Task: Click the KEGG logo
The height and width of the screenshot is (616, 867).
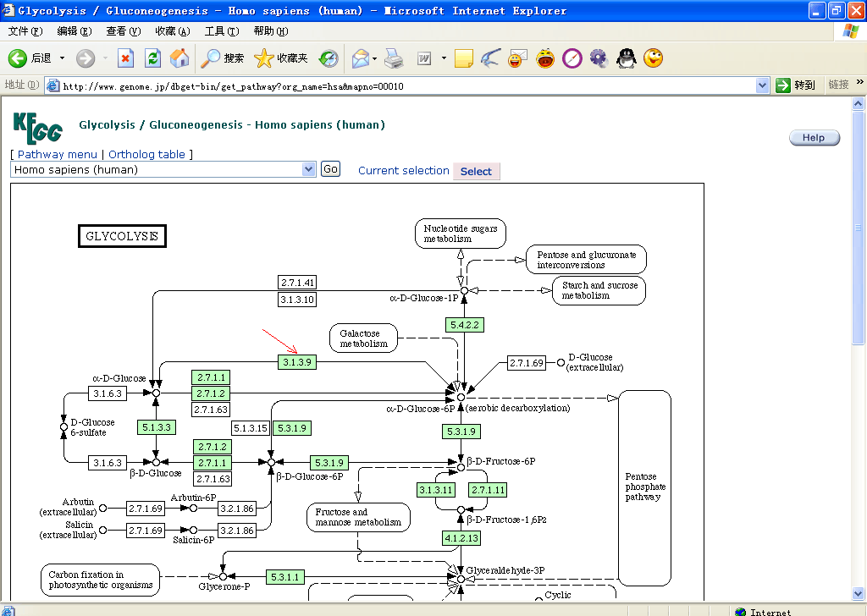Action: coord(37,127)
